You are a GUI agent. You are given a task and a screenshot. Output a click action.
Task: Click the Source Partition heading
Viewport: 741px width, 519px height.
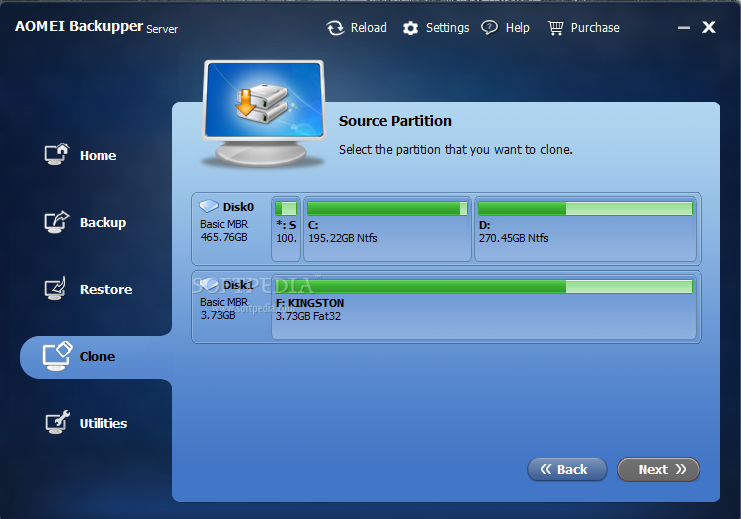395,121
